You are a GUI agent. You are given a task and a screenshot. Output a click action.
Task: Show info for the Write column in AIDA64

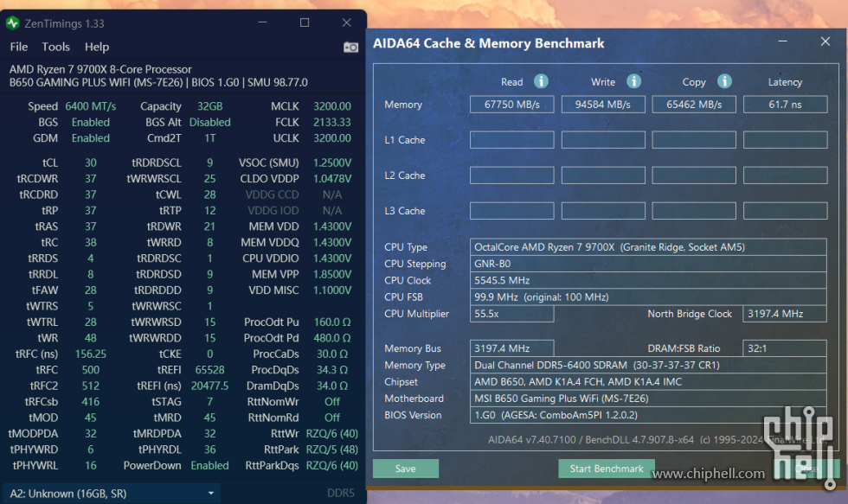pyautogui.click(x=633, y=81)
